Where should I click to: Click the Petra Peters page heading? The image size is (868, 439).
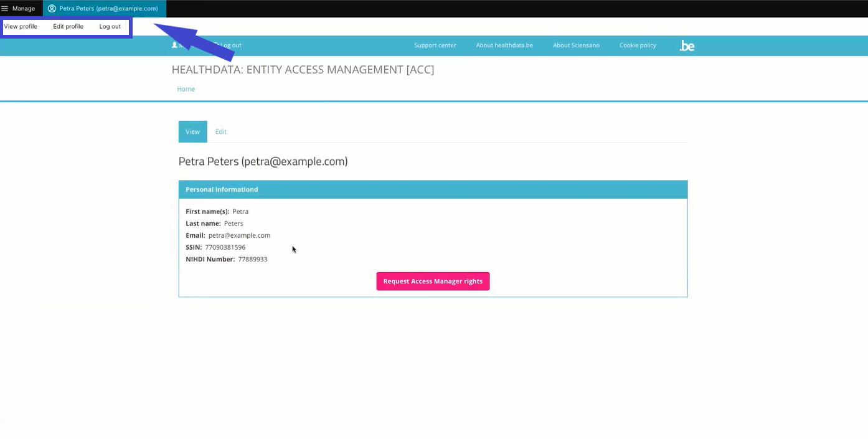click(x=263, y=162)
